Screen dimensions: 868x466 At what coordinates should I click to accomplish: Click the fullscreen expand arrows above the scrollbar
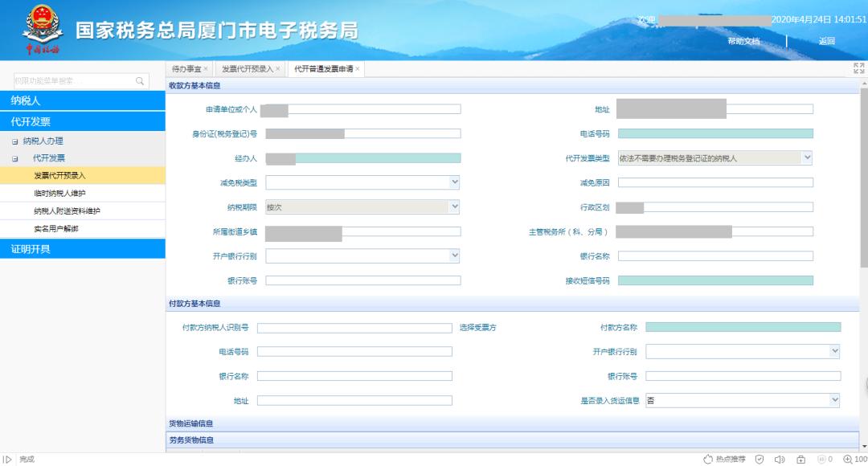[x=858, y=68]
